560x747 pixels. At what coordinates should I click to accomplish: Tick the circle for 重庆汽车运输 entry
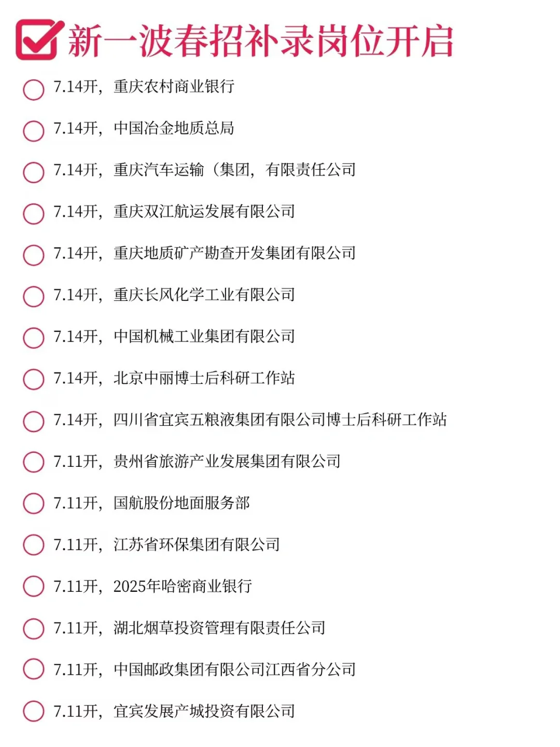pyautogui.click(x=34, y=172)
